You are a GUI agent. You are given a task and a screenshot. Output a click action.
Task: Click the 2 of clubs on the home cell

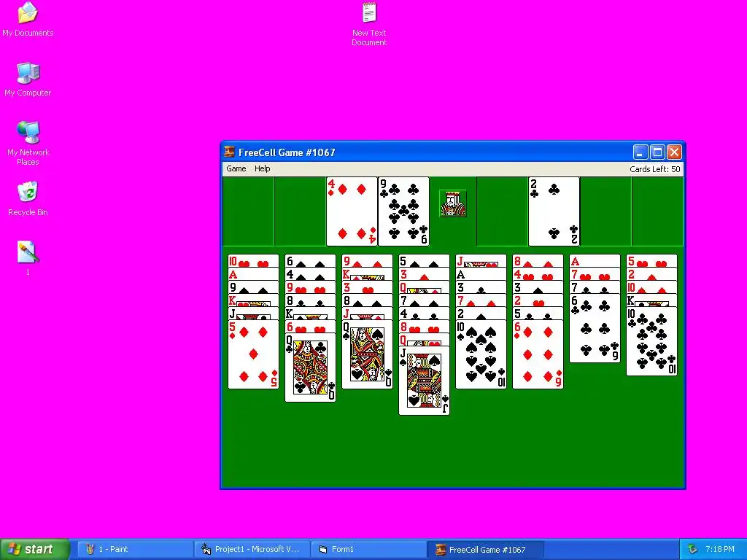click(x=554, y=211)
